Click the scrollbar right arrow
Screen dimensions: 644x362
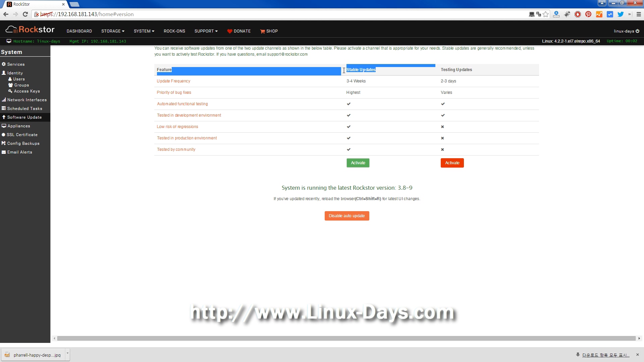tap(639, 339)
